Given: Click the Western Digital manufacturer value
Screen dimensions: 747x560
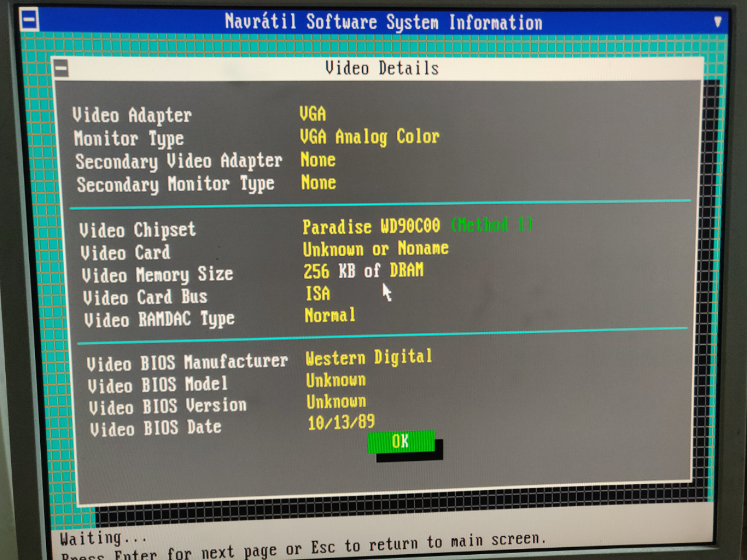Looking at the screenshot, I should pos(368,357).
